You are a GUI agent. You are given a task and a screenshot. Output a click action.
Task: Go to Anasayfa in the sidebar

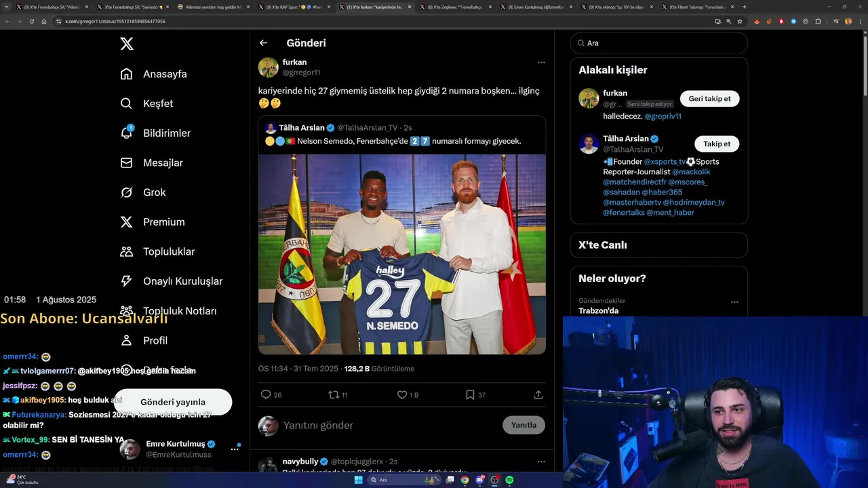(x=153, y=74)
